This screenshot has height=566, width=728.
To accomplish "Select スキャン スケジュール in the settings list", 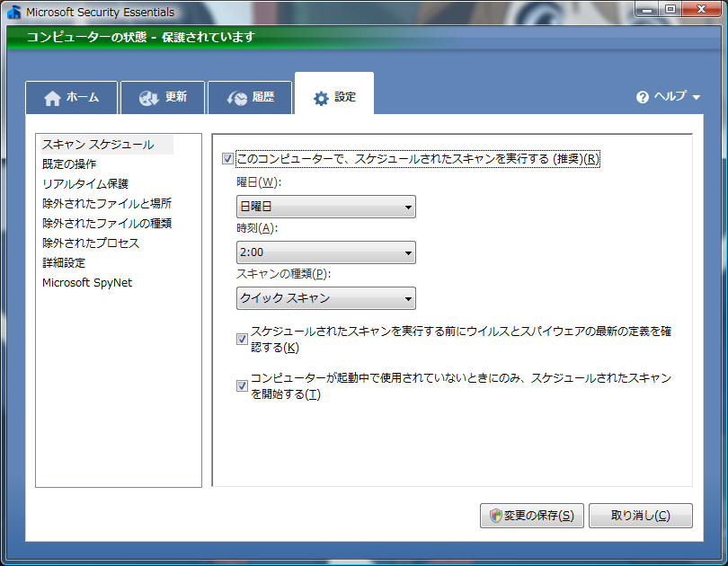I will coord(107,145).
